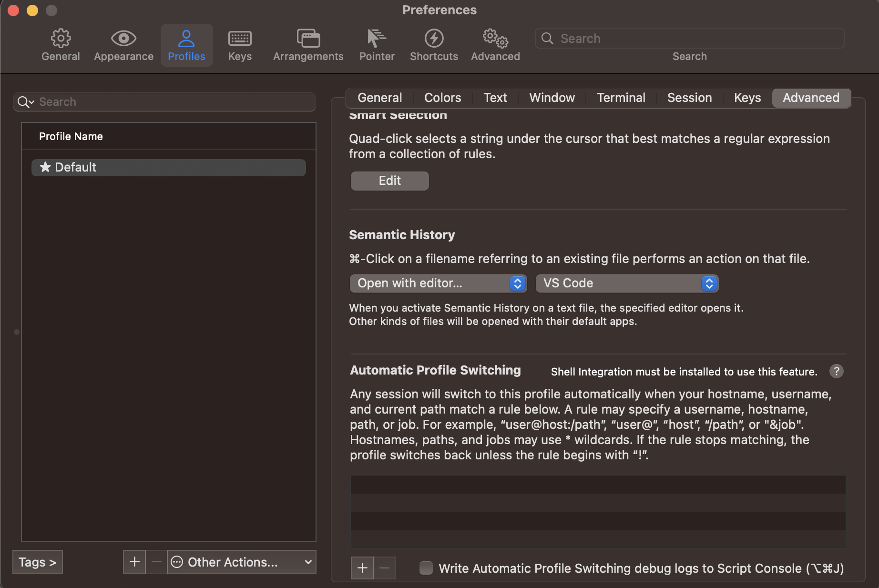Click the Smart Selection Edit button
Viewport: 879px width, 588px height.
[x=389, y=181]
